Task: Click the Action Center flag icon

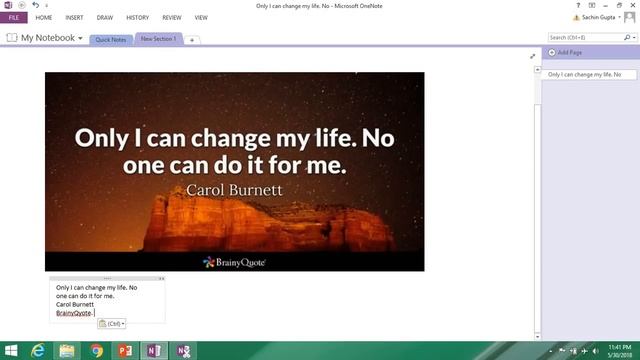Action: tap(562, 351)
